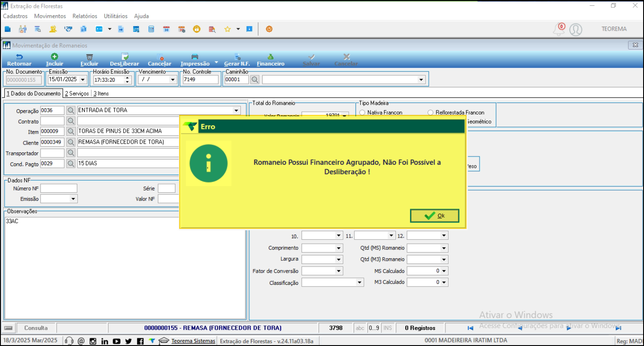Go to first record navigation arrow
This screenshot has width=644, height=346.
pos(470,328)
